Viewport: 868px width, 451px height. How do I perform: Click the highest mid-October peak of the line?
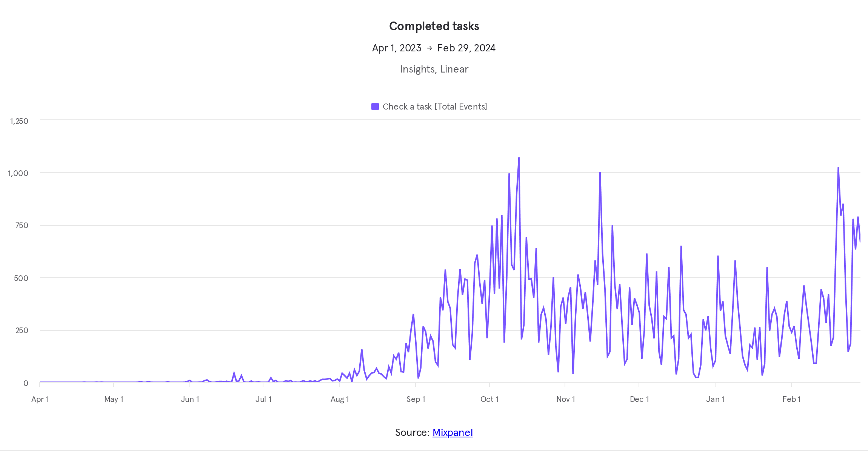coord(519,158)
